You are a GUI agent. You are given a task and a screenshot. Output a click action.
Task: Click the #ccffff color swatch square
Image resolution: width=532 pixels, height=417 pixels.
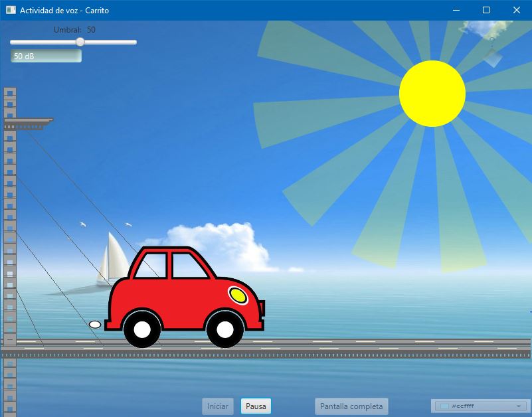click(x=444, y=406)
